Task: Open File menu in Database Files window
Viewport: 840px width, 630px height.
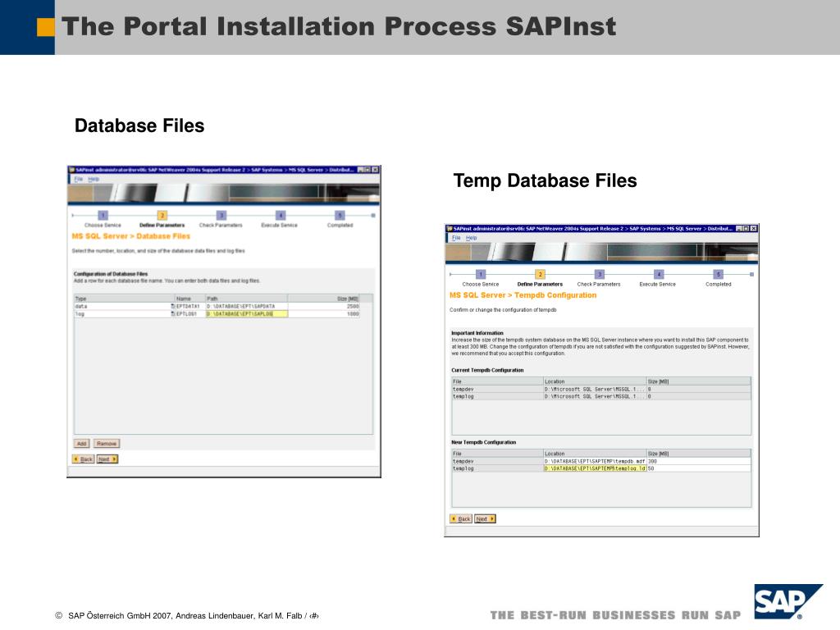Action: point(78,179)
